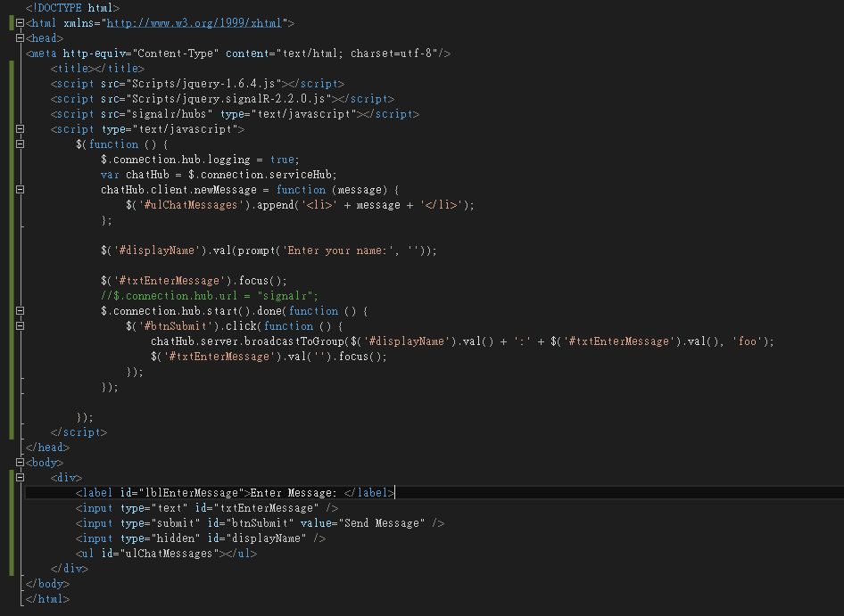Click '#ulChatMessages' selector in append line
844x616 pixels.
coord(191,205)
